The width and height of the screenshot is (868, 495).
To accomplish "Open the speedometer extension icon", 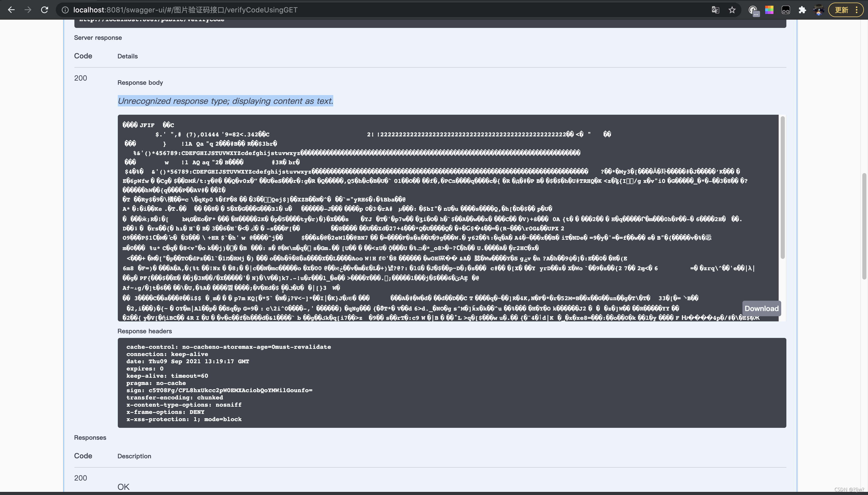I will (754, 10).
